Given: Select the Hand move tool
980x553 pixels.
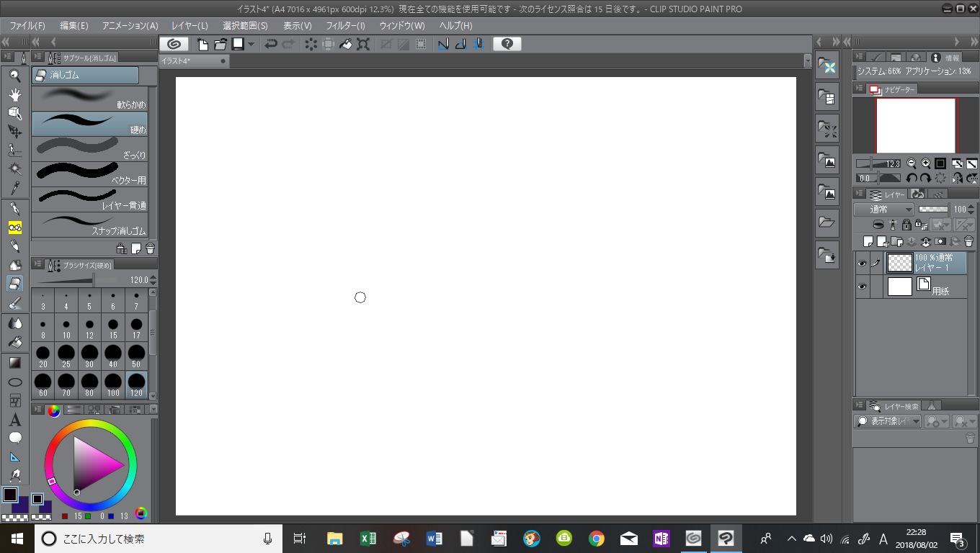Looking at the screenshot, I should coord(14,94).
